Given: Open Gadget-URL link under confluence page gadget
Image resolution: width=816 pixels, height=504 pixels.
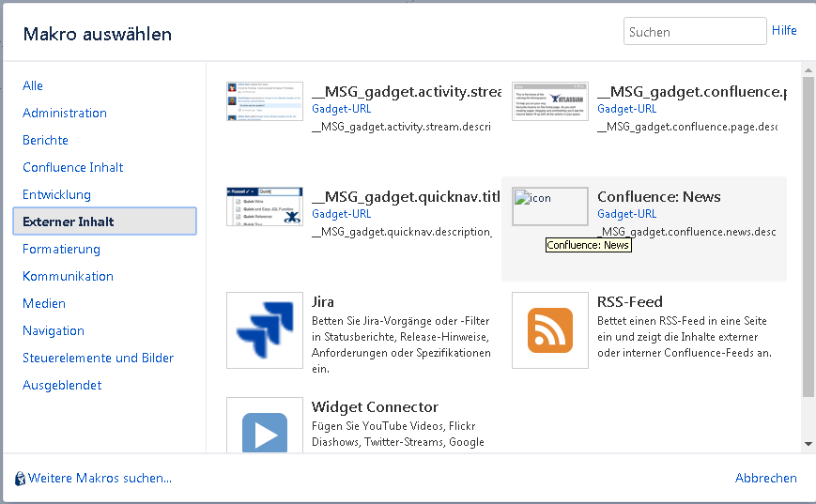Looking at the screenshot, I should (627, 109).
